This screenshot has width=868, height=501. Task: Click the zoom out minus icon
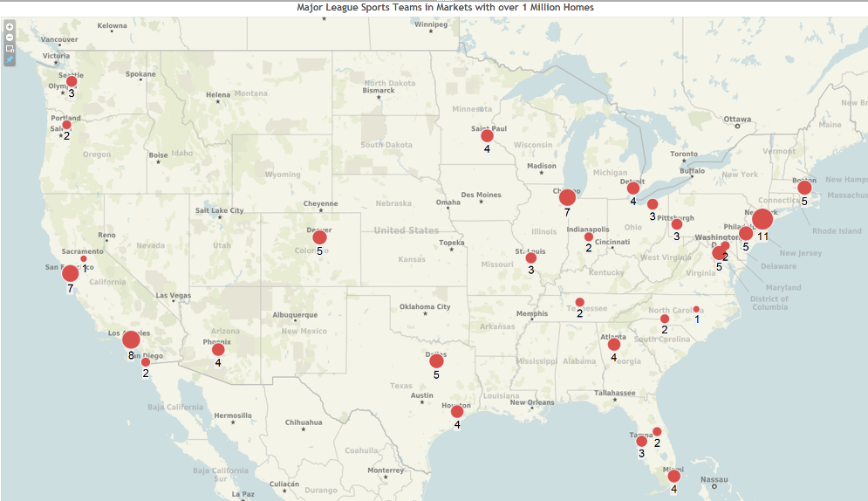[x=10, y=38]
